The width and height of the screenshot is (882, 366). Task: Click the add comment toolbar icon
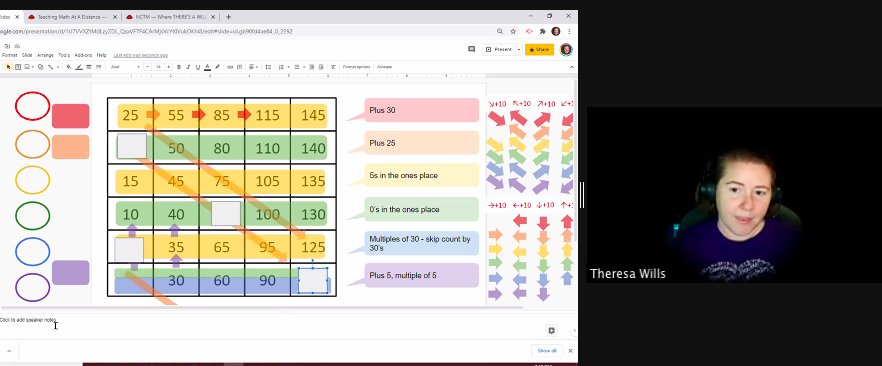point(240,67)
